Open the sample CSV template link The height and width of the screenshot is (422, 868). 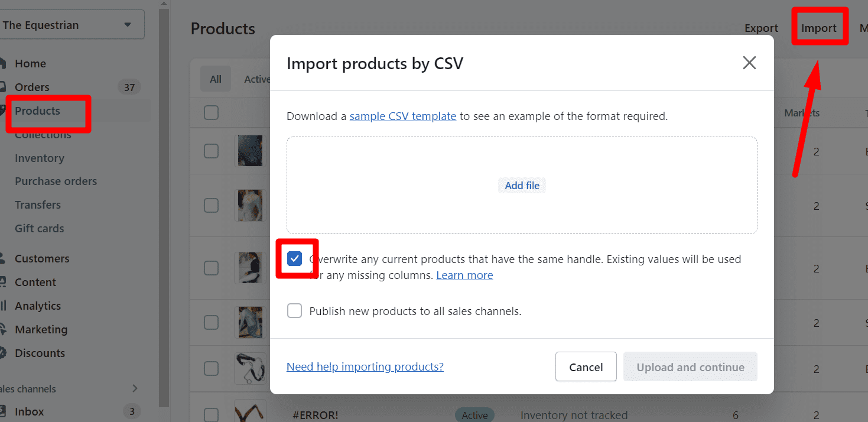tap(403, 116)
